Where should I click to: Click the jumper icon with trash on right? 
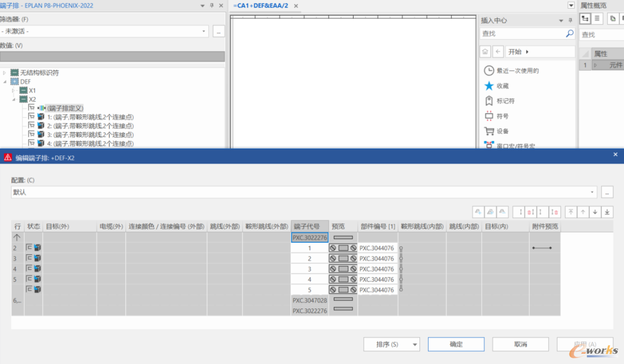pyautogui.click(x=555, y=212)
